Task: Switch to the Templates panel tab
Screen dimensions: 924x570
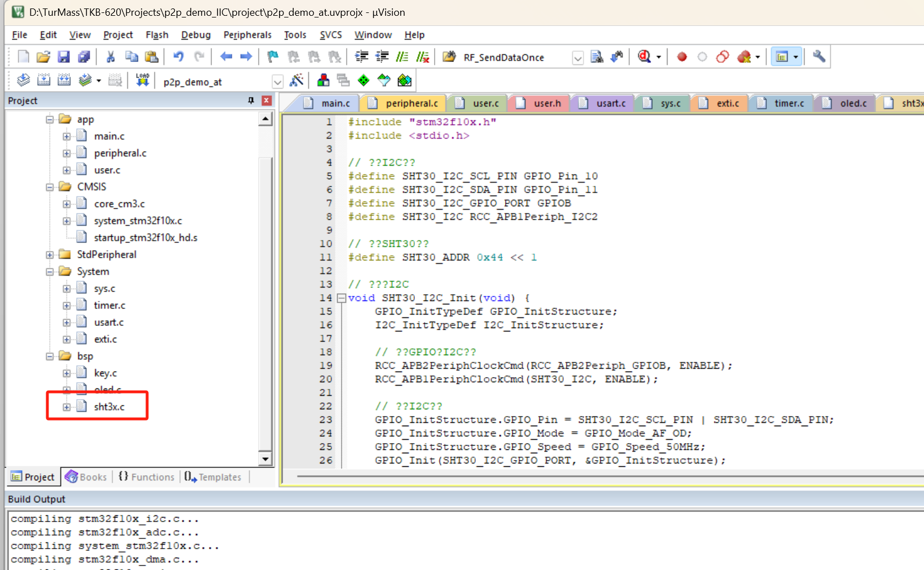Action: (213, 477)
